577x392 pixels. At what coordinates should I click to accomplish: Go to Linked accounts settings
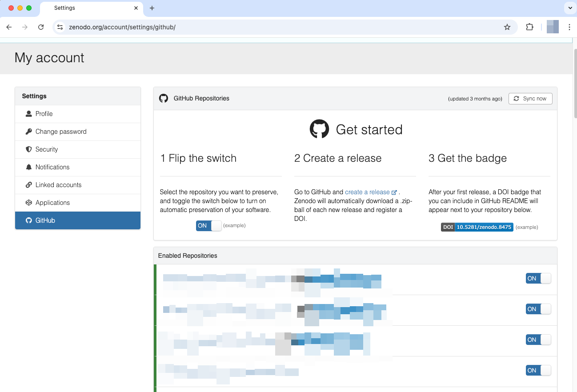pos(58,185)
